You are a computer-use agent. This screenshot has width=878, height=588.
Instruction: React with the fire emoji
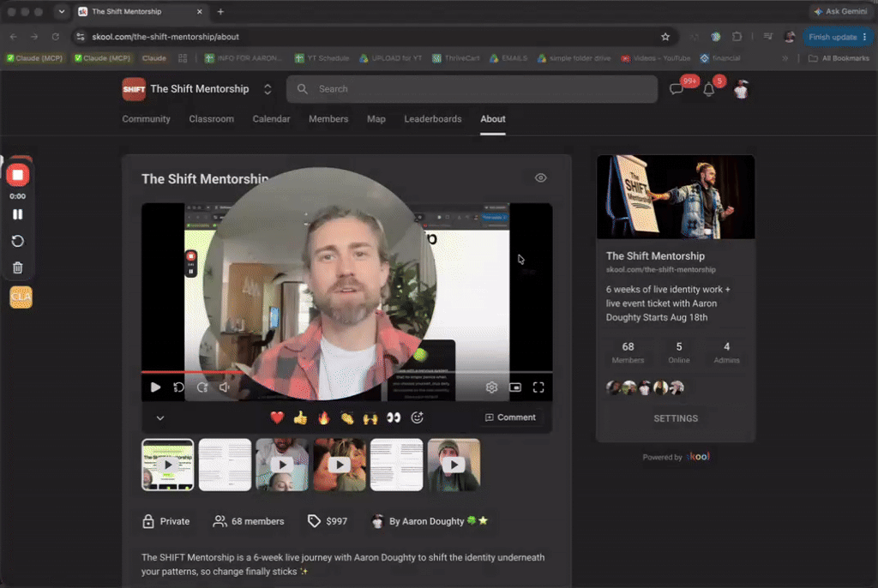click(323, 417)
